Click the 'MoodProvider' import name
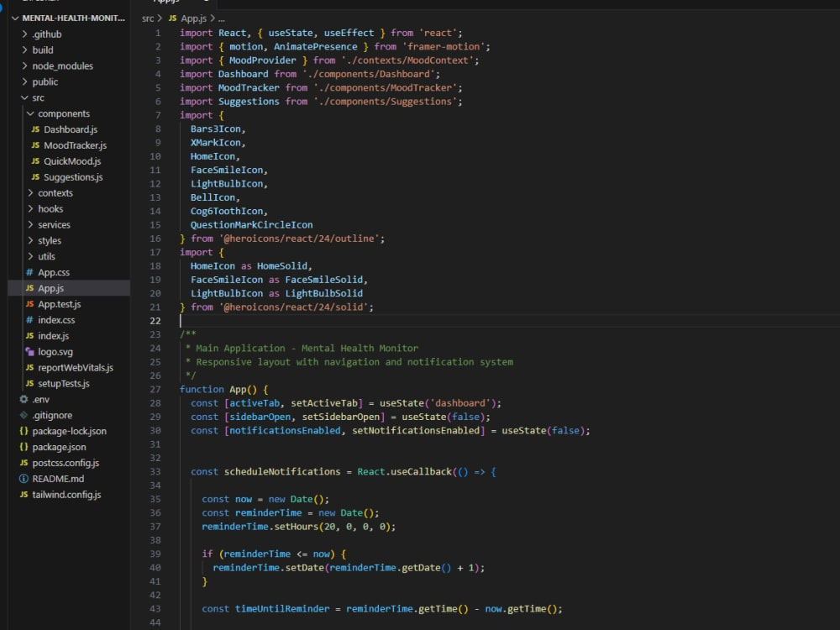 coord(262,60)
